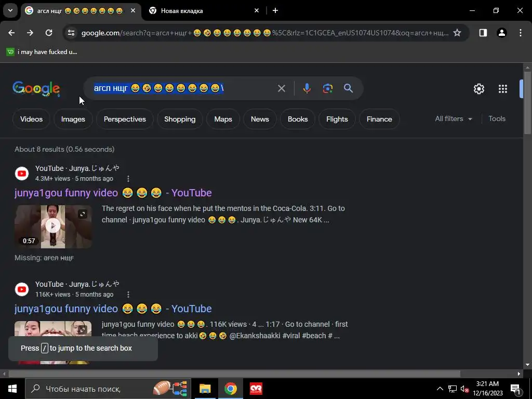532x399 pixels.
Task: Click YouTube favicon of the second result
Action: pos(22,289)
